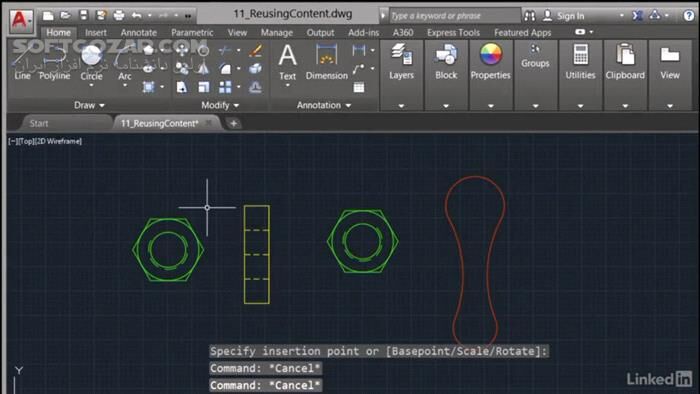Click the Plot printer icon
The height and width of the screenshot is (394, 700).
(119, 16)
